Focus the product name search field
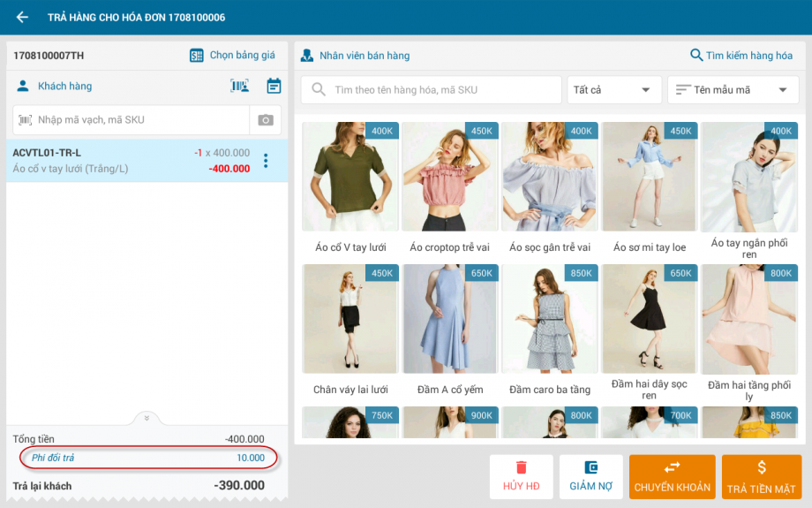 tap(432, 90)
